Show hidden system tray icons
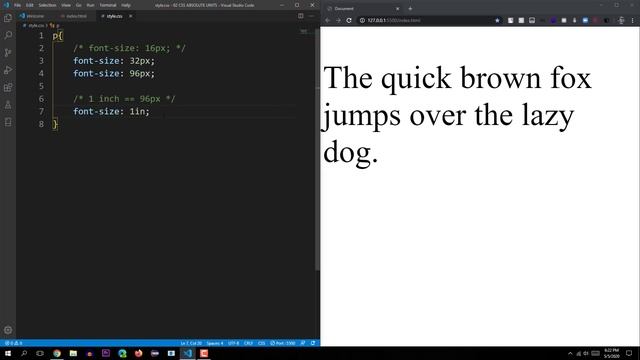 (570, 353)
